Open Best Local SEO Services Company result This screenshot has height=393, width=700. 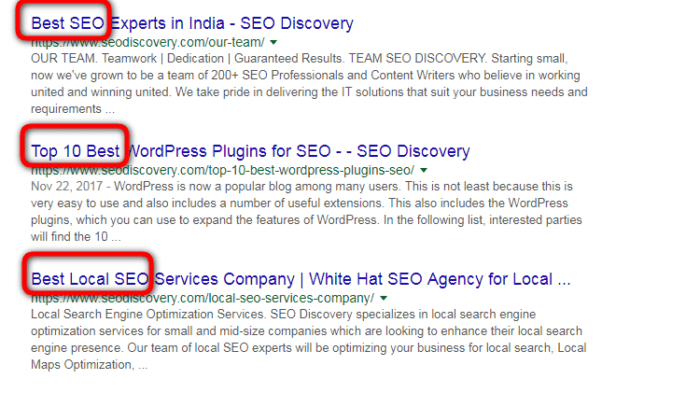pos(300,279)
